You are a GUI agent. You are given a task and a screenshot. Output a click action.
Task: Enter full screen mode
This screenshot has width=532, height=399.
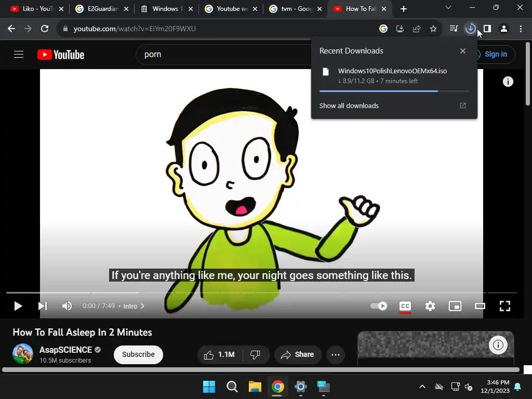(x=505, y=306)
